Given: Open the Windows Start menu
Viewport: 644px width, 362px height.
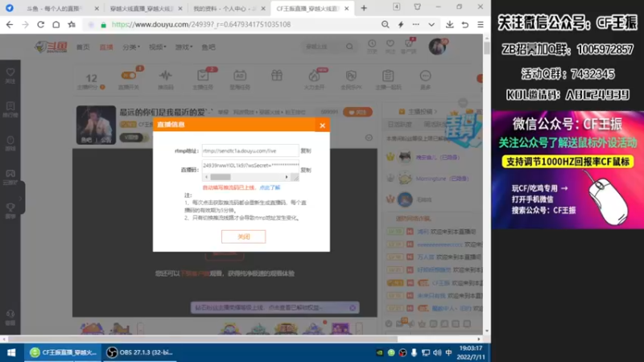Looking at the screenshot, I should pyautogui.click(x=11, y=352).
